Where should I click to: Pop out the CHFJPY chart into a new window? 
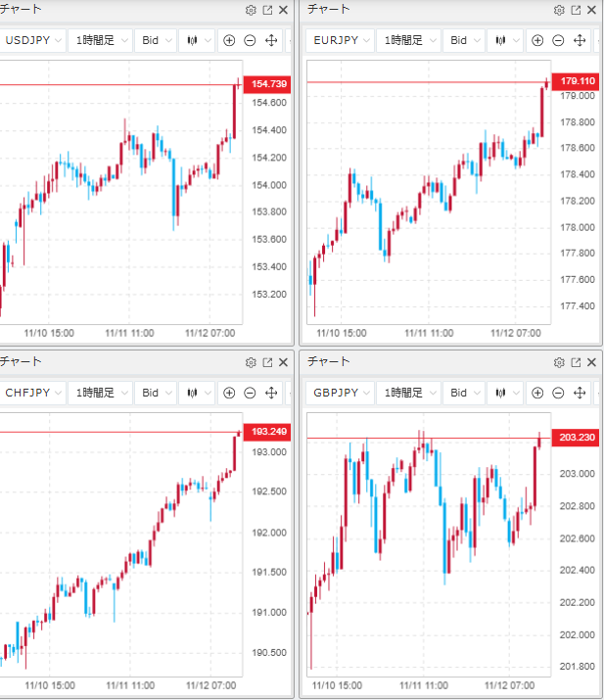click(267, 362)
